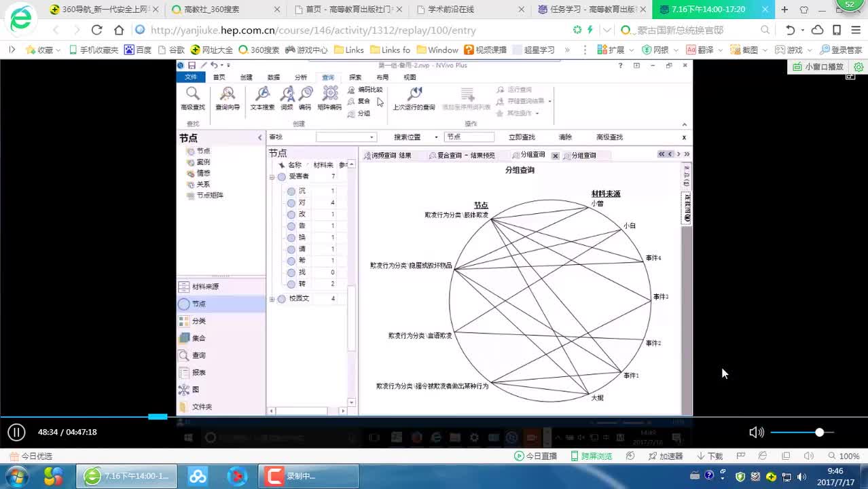Open the 首页 ribbon tab

(219, 77)
